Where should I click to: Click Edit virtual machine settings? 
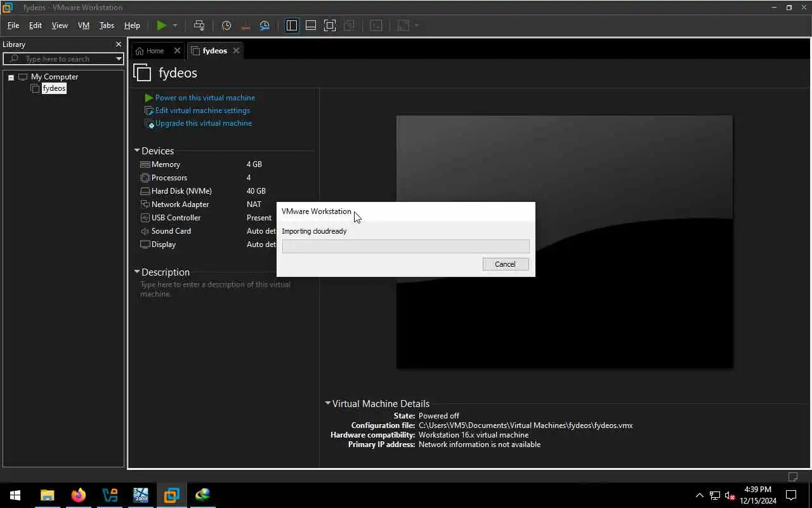pyautogui.click(x=202, y=110)
